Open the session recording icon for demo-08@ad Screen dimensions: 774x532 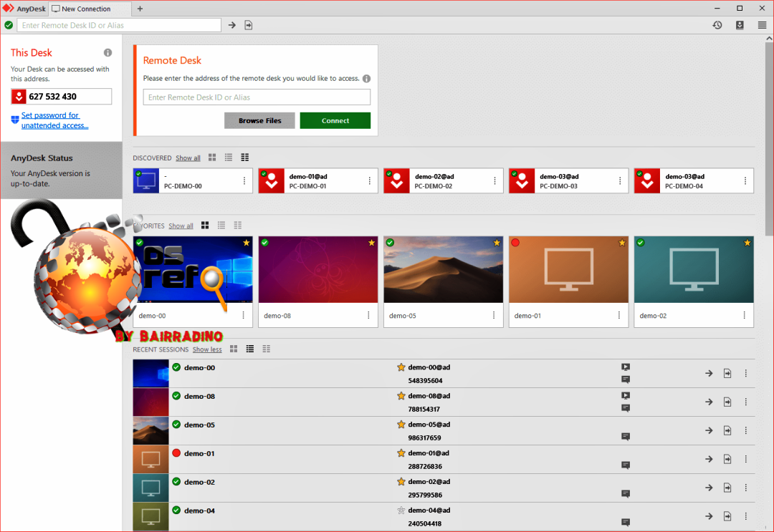626,395
